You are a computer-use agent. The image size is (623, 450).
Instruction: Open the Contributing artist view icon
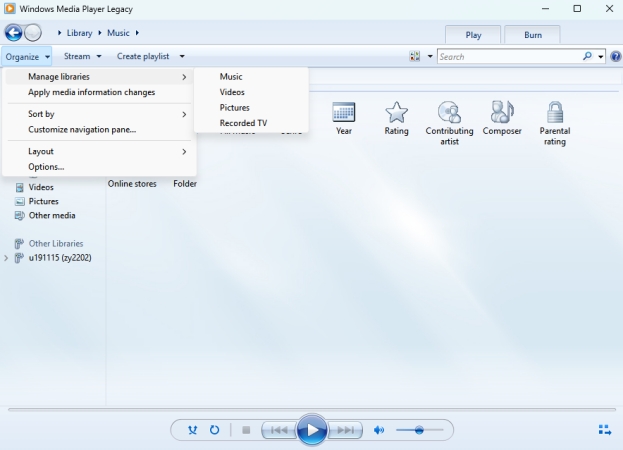click(449, 112)
